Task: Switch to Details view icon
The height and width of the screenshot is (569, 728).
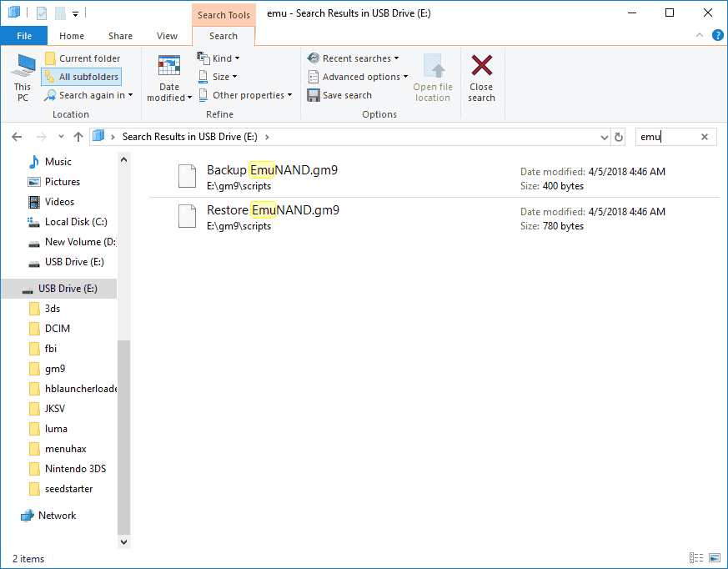Action: click(696, 558)
